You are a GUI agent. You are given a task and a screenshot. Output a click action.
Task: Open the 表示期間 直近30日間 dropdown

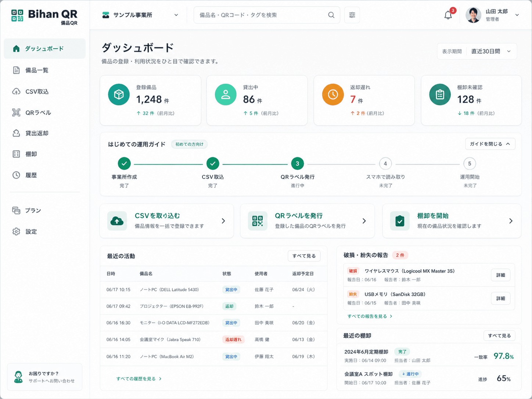click(477, 51)
